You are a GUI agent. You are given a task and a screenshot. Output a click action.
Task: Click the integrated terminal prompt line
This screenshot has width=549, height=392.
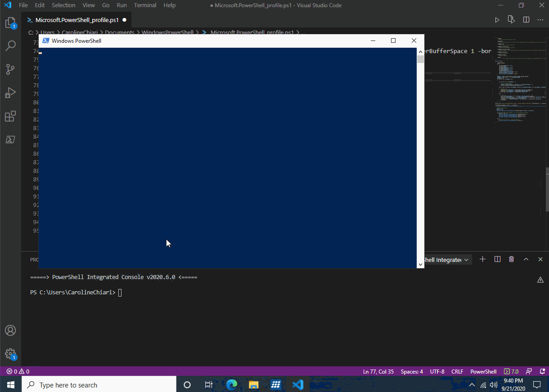coord(76,293)
